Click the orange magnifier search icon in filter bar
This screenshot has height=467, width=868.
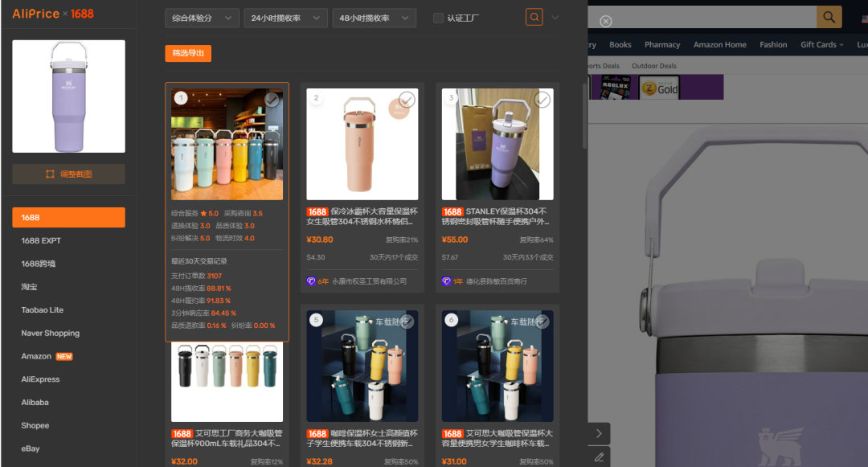pos(533,16)
